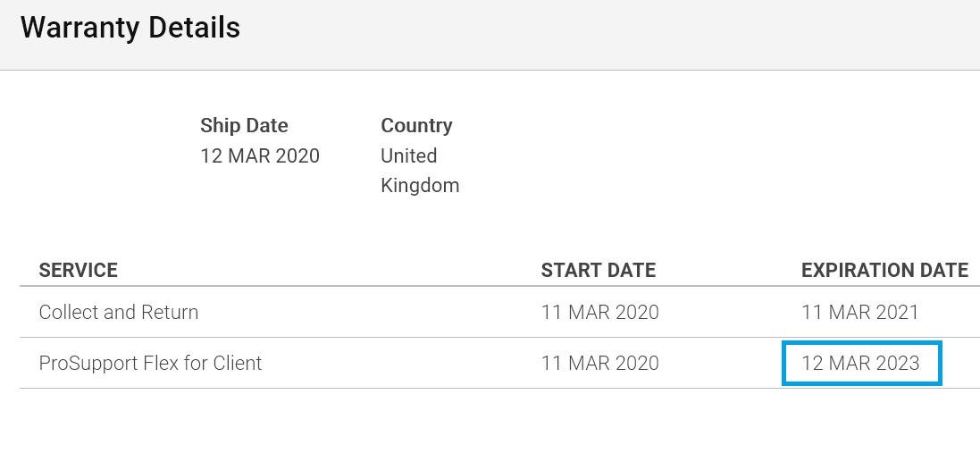Click the empty gray header bar beside the title
The width and height of the screenshot is (980, 453).
[609, 34]
